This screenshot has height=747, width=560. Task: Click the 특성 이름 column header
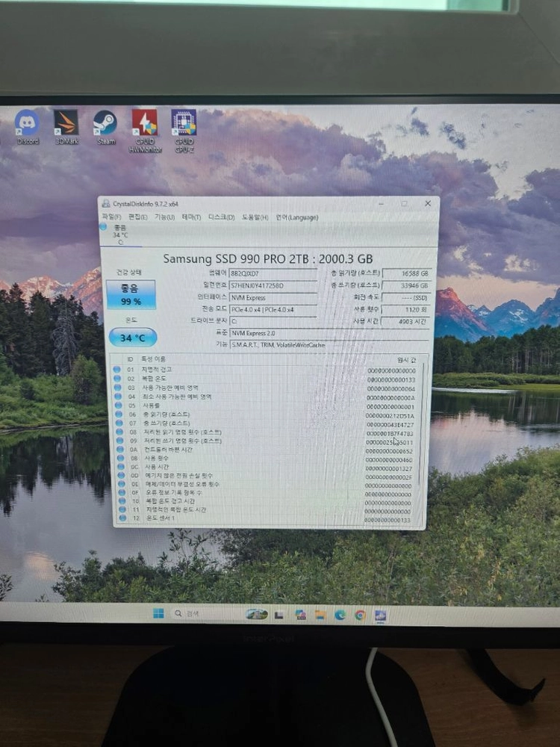154,359
